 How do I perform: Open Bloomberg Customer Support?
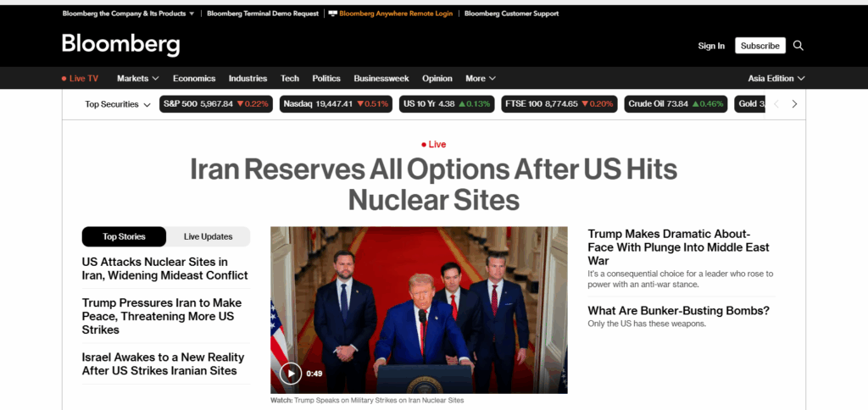click(x=511, y=14)
